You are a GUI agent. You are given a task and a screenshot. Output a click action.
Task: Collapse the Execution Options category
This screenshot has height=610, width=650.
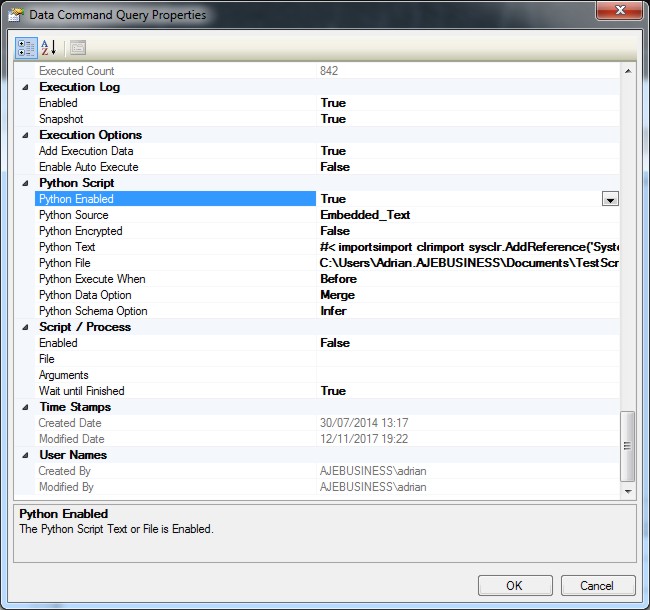coord(25,135)
